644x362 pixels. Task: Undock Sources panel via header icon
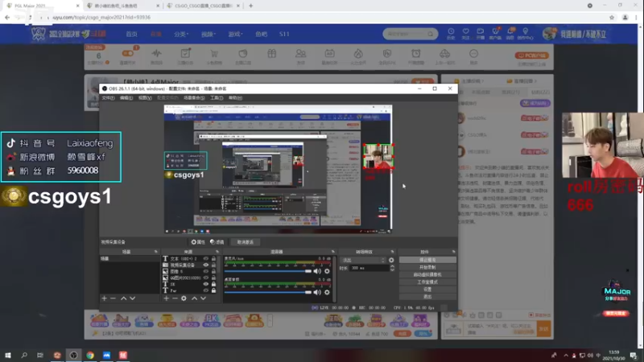tap(217, 252)
